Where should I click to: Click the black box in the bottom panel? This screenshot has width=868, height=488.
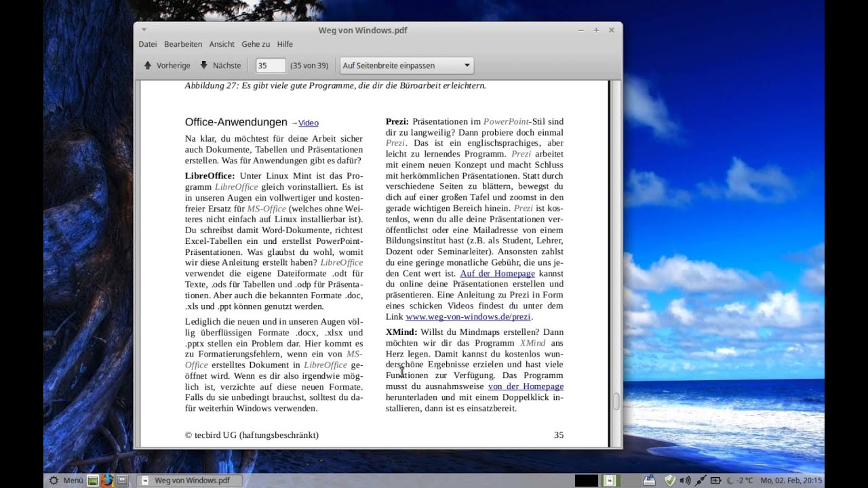pos(587,481)
